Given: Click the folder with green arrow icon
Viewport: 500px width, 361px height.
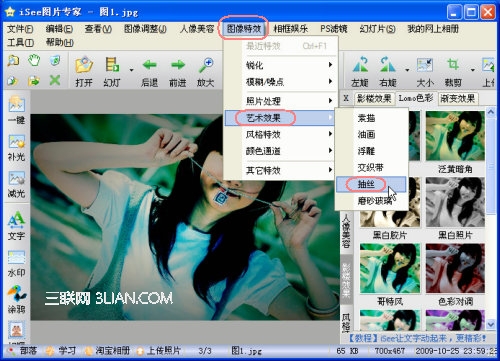Looking at the screenshot, I should 34,80.
